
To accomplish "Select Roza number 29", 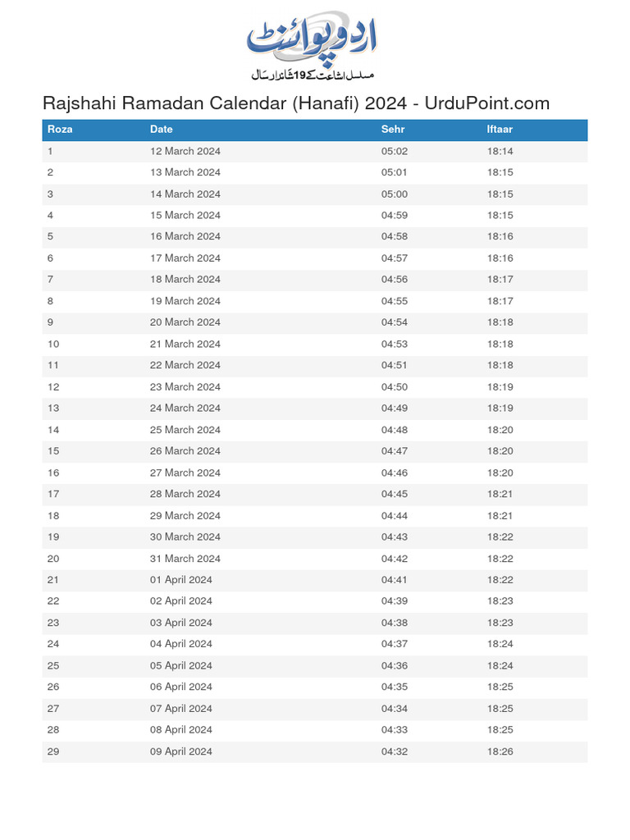I will click(x=53, y=751).
